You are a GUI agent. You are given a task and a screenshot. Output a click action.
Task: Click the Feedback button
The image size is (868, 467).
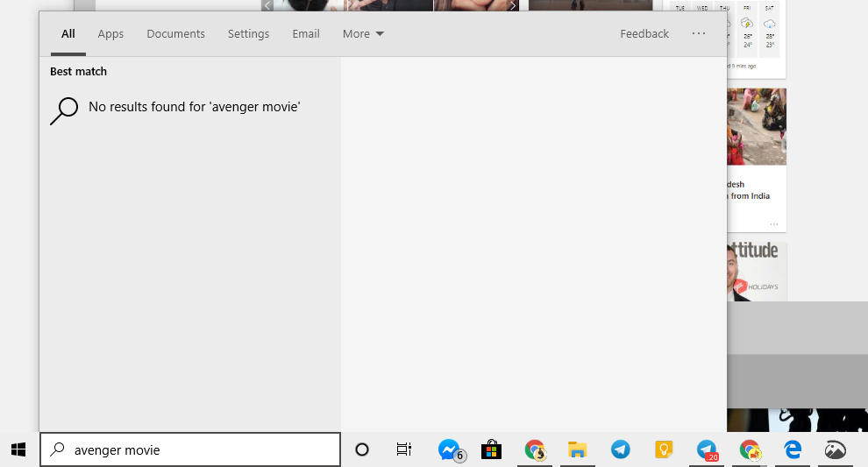coord(644,34)
